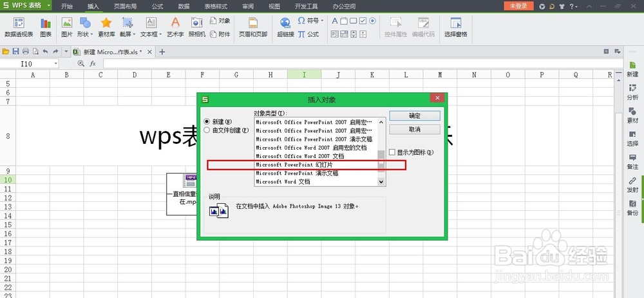This screenshot has height=298, width=644.
Task: Open the WPS 表格 application menu dropdown
Action: [49, 6]
